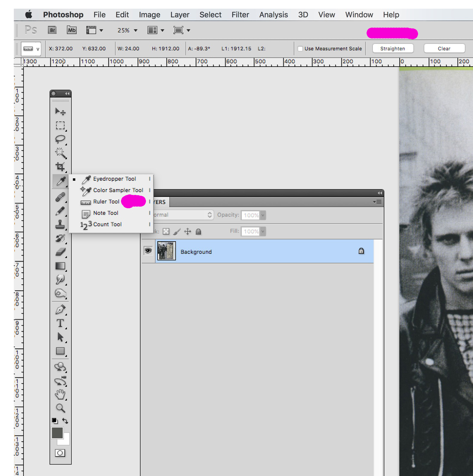Swap foreground and background colors

click(x=65, y=420)
